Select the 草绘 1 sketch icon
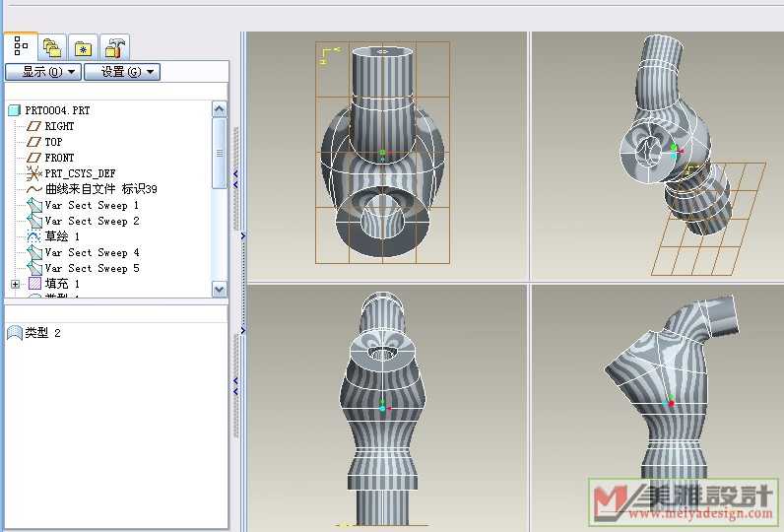 [x=34, y=236]
